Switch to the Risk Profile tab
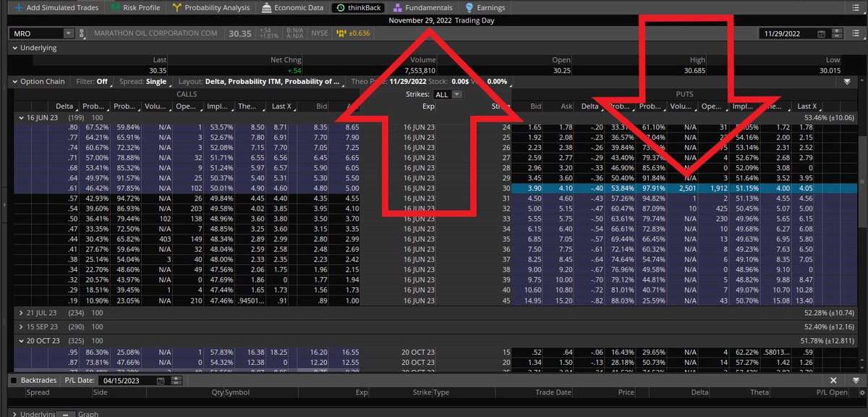The width and height of the screenshot is (868, 417). (x=137, y=8)
